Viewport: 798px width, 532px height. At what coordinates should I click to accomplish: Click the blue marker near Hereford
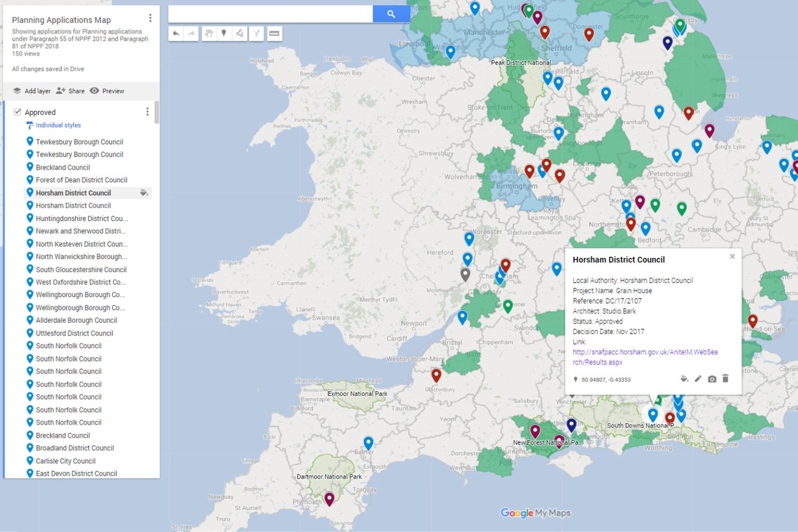[x=468, y=258]
